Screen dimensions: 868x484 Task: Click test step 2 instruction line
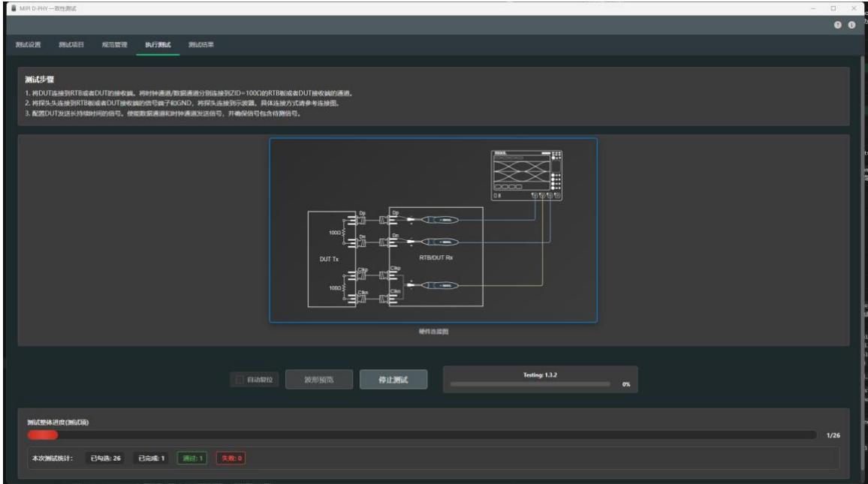coord(182,103)
